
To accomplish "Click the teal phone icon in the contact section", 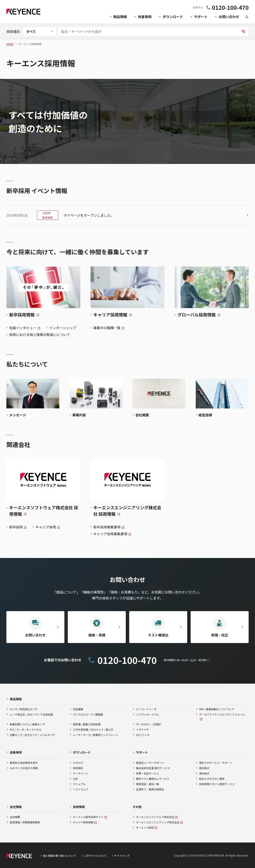I will point(91,660).
